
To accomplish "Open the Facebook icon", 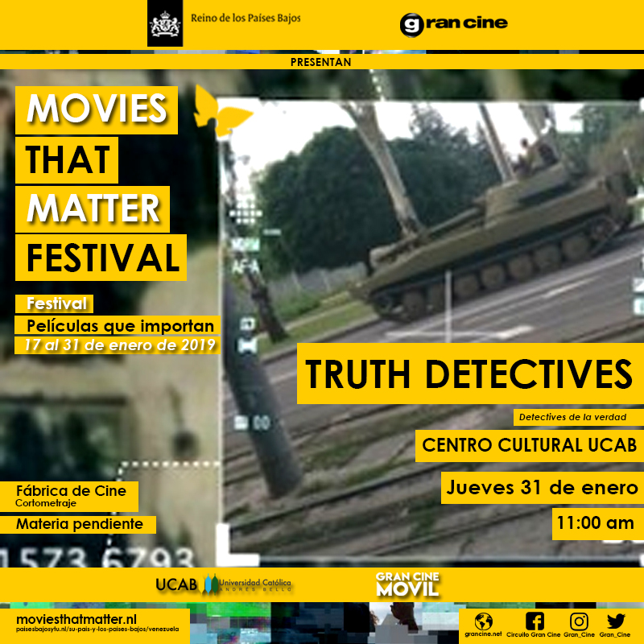I will (535, 621).
